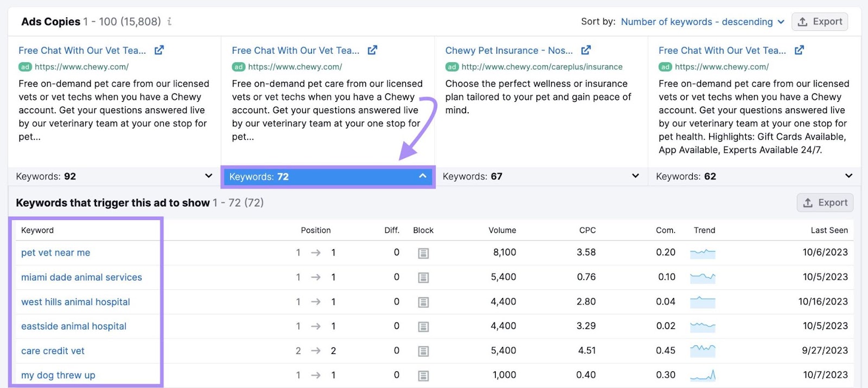
Task: View SERP block icon for miami dade animal services
Action: pyautogui.click(x=424, y=277)
